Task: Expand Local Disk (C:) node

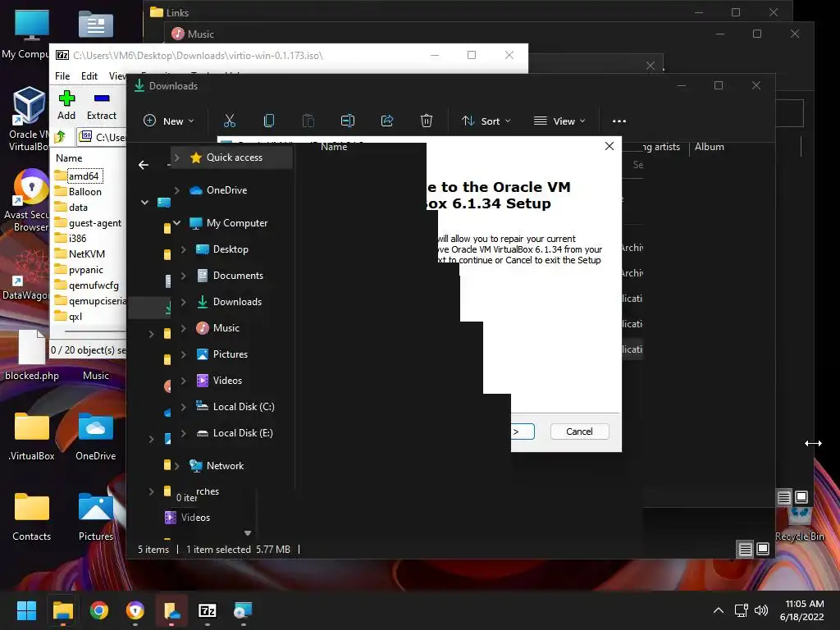Action: [183, 407]
